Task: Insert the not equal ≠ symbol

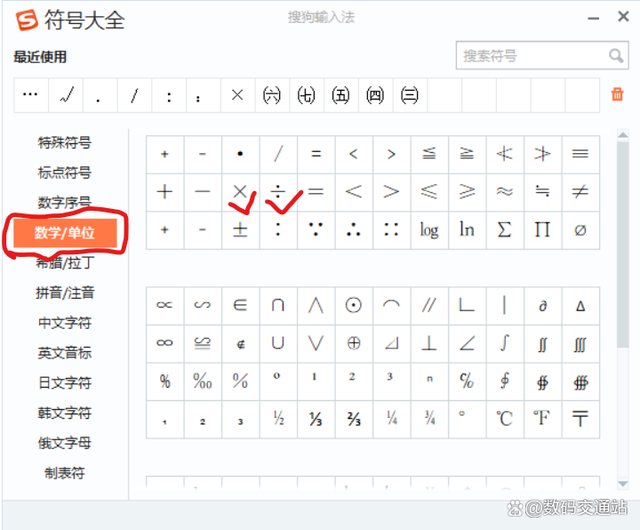Action: 580,192
